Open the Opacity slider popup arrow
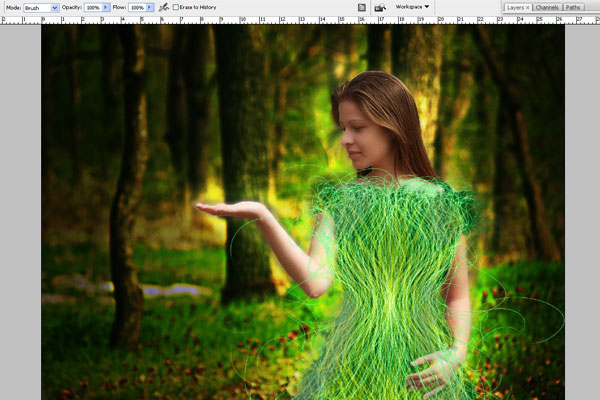600x400 pixels. [108, 7]
